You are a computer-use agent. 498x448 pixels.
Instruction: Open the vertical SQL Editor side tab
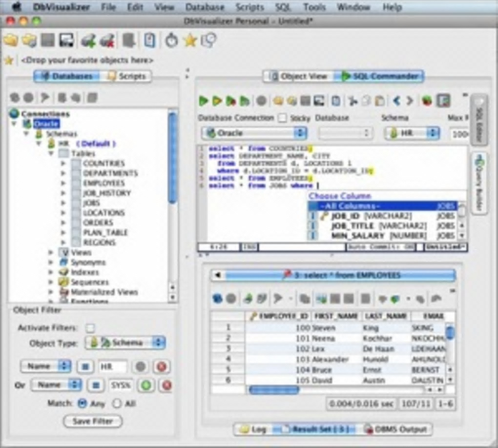pos(479,119)
